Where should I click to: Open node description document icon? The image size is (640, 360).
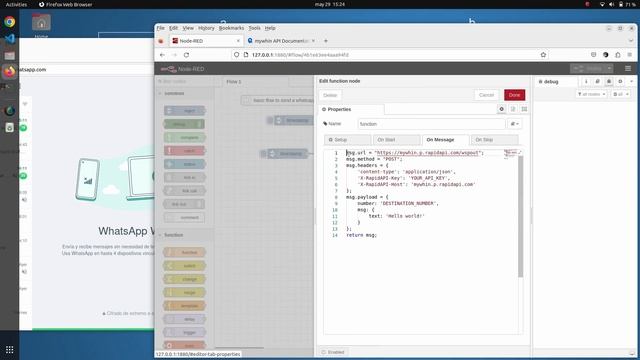pos(513,109)
